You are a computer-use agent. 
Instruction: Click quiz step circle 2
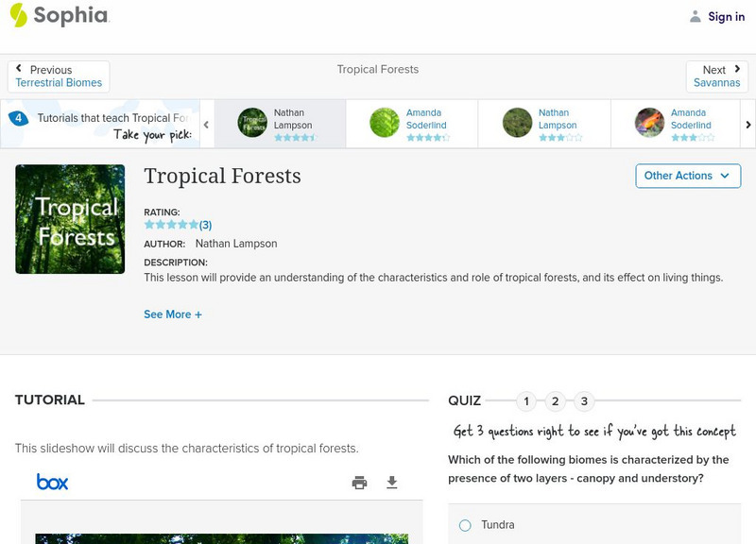(x=556, y=400)
